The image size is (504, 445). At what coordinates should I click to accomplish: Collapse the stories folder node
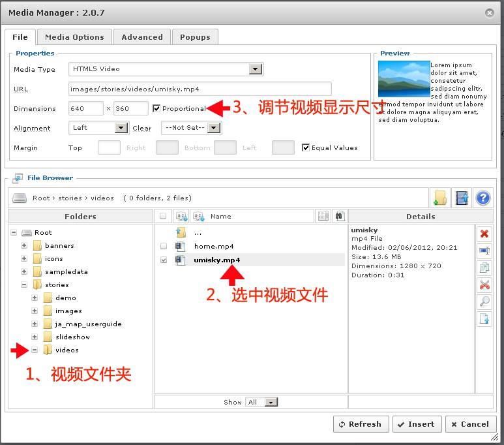pyautogui.click(x=24, y=284)
